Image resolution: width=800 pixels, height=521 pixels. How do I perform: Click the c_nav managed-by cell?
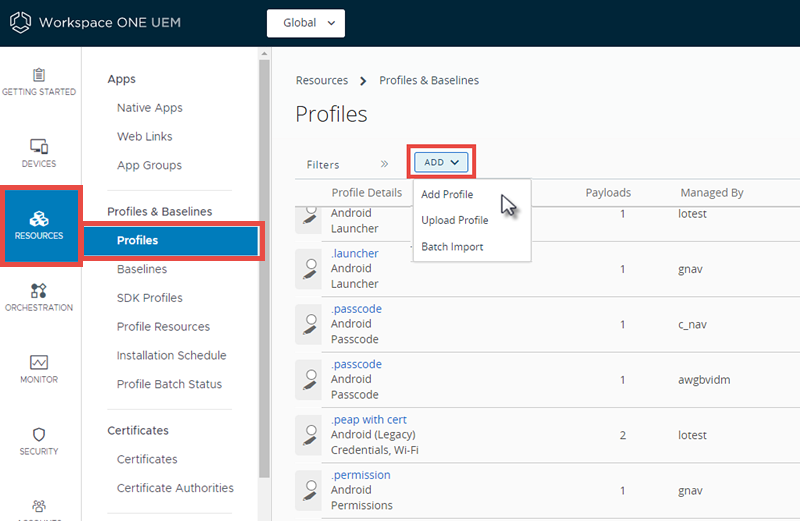point(692,325)
